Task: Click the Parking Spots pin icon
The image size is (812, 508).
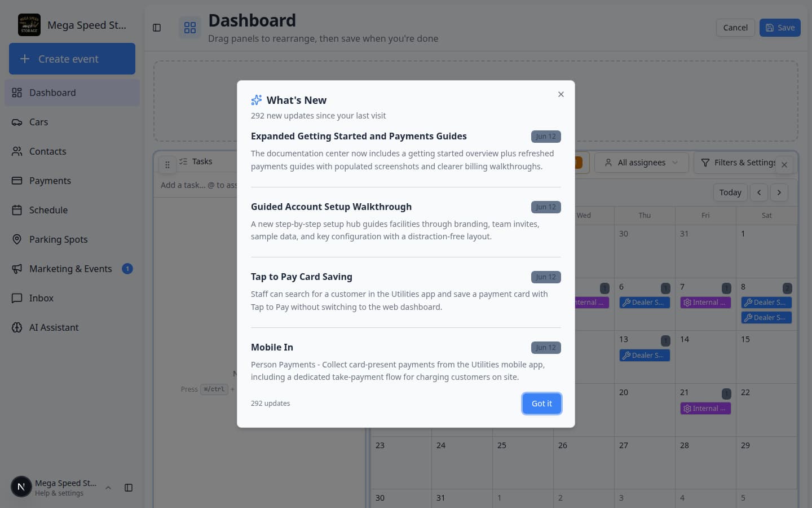Action: (x=17, y=239)
